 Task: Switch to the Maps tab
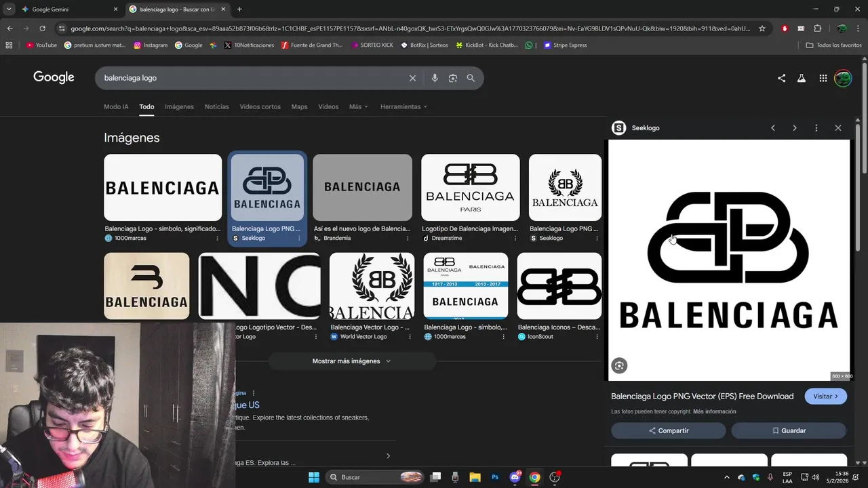tap(299, 107)
